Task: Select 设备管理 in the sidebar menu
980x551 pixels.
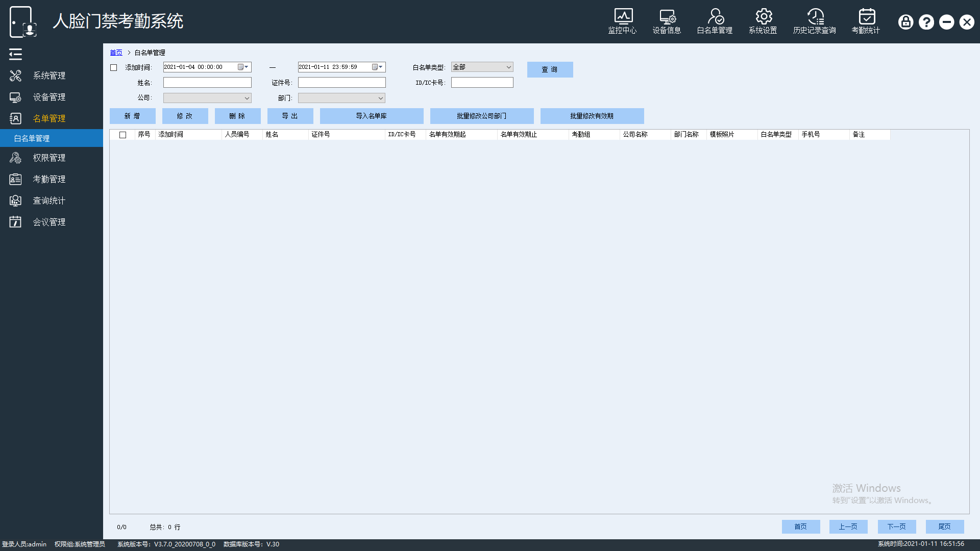Action: 50,97
